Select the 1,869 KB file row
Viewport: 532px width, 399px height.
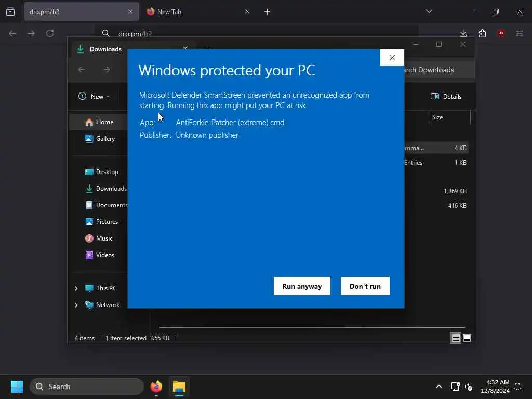(x=436, y=191)
